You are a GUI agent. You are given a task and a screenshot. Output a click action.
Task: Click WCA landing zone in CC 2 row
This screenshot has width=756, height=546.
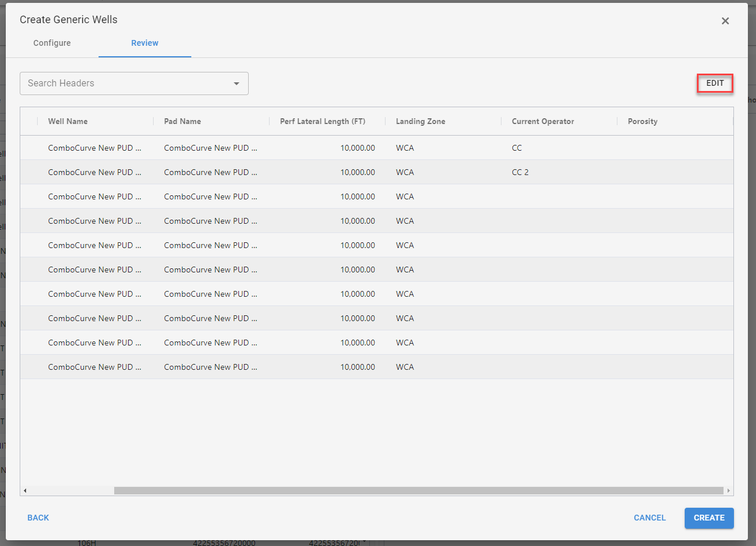click(x=405, y=172)
